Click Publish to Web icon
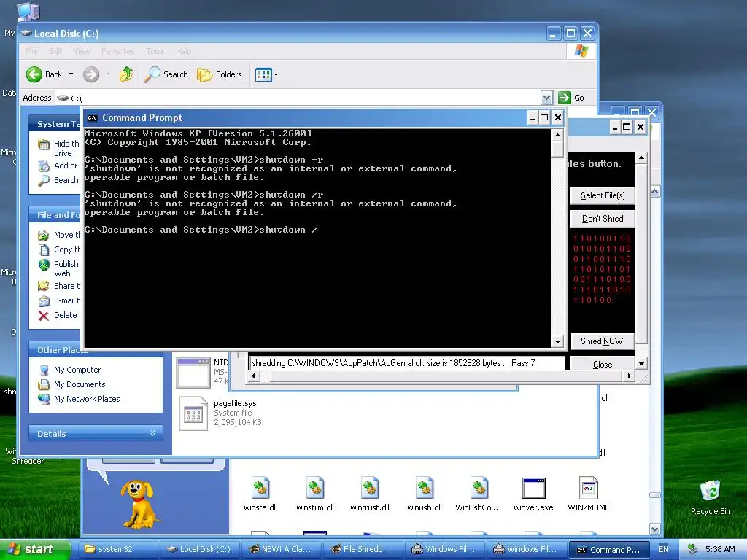Viewport: 747px width, 560px height. (44, 264)
